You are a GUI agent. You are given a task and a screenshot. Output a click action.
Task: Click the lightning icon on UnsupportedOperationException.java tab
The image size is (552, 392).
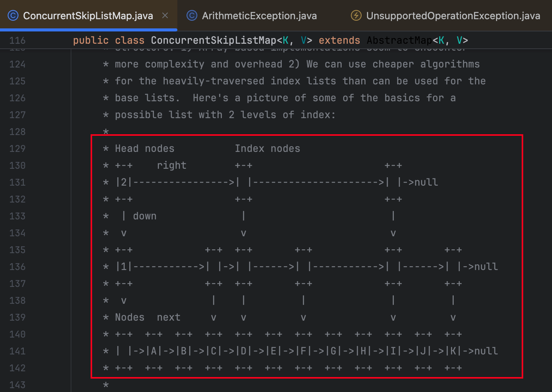point(356,16)
